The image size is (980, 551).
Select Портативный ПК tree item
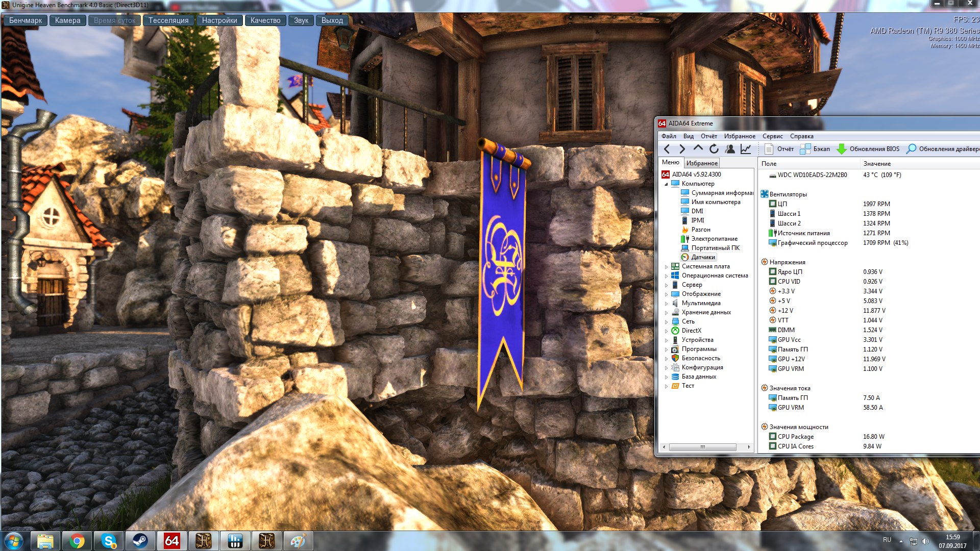tap(710, 248)
